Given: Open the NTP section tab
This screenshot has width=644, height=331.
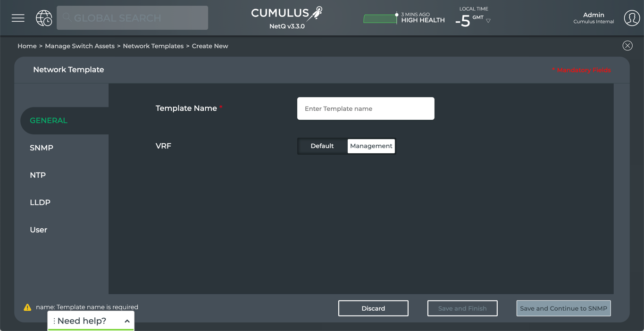Looking at the screenshot, I should point(38,175).
